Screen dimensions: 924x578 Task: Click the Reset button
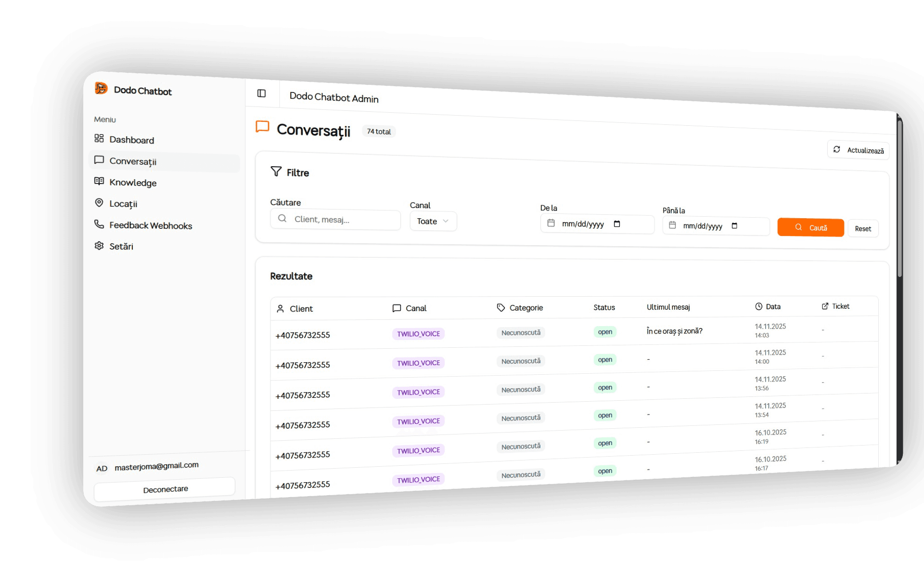click(862, 229)
